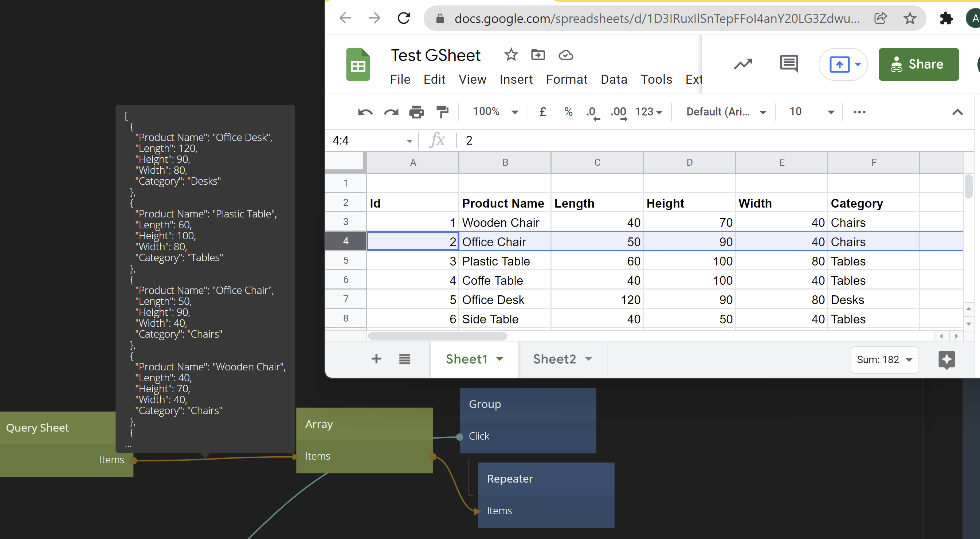Click the all sheets list icon
980x539 pixels.
(x=404, y=359)
